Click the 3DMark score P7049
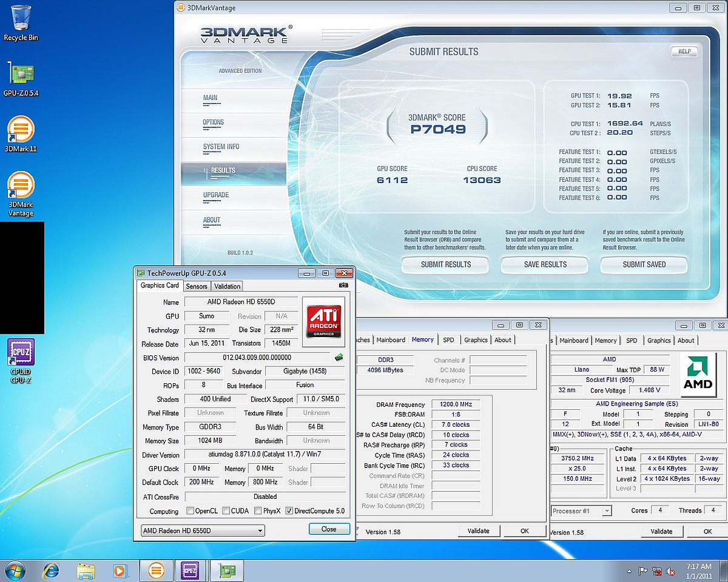 pyautogui.click(x=438, y=129)
